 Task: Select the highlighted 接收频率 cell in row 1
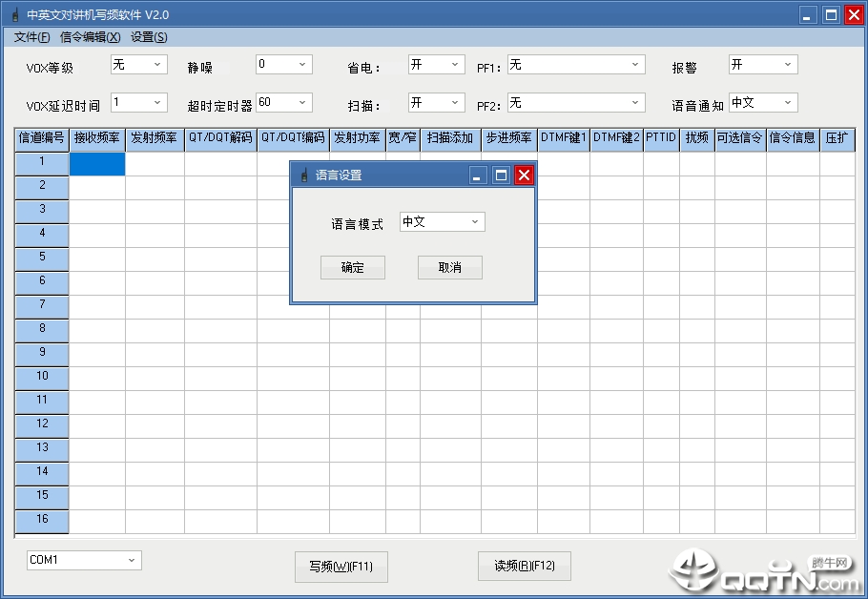point(97,164)
